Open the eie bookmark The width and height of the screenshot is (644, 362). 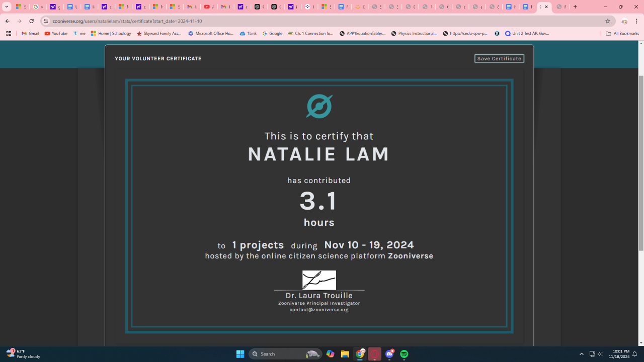point(79,34)
